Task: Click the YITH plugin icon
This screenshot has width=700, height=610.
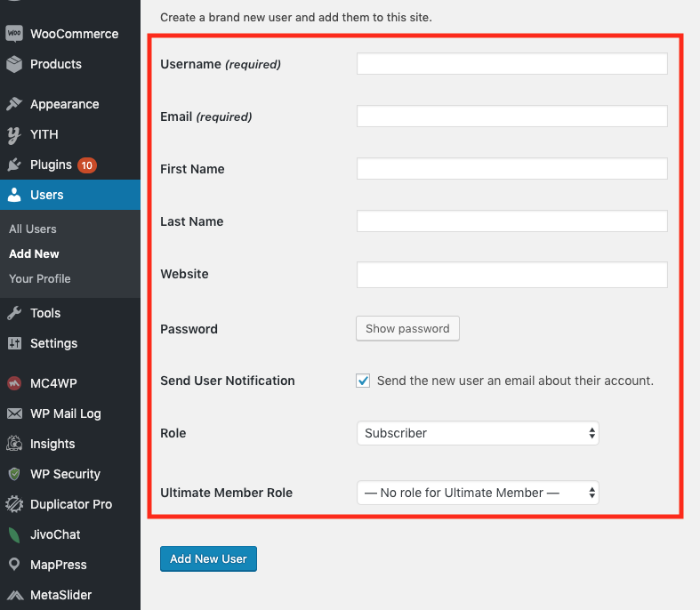Action: pos(14,134)
